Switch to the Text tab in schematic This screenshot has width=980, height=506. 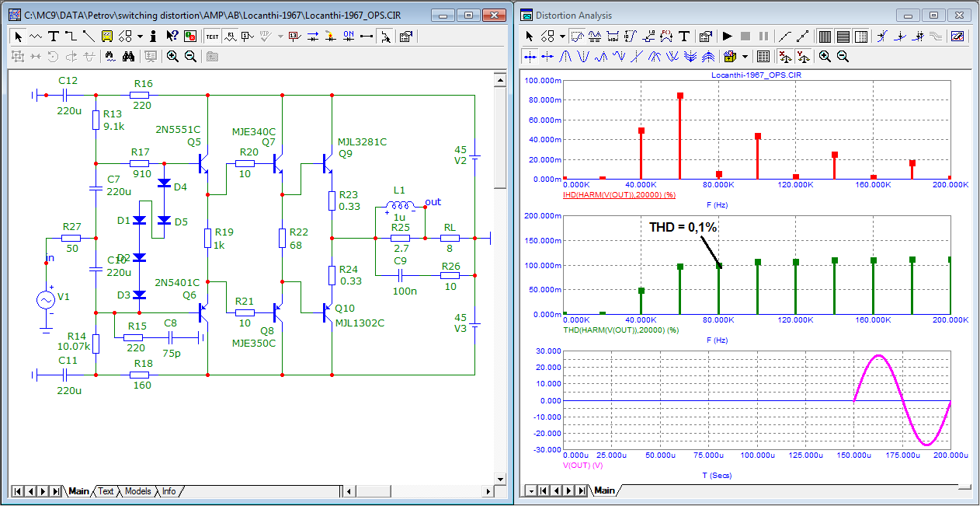point(106,491)
